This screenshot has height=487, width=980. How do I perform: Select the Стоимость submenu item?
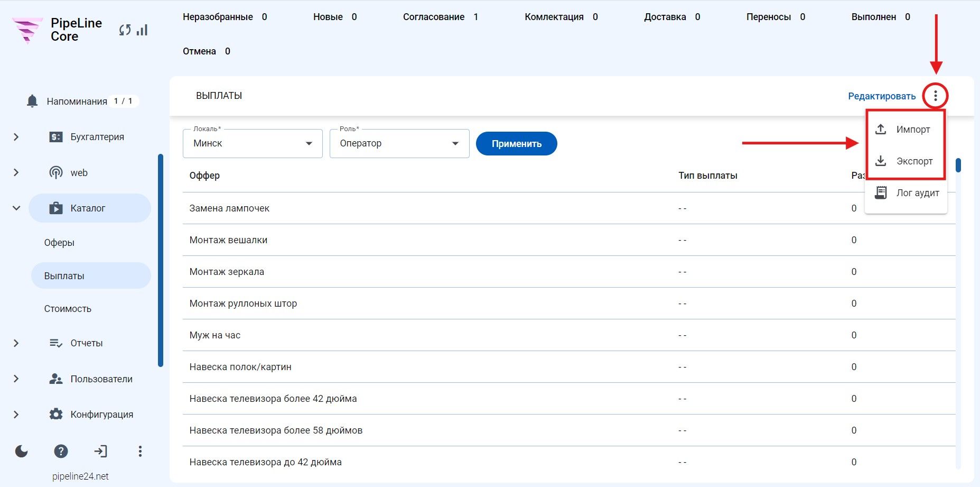[68, 309]
